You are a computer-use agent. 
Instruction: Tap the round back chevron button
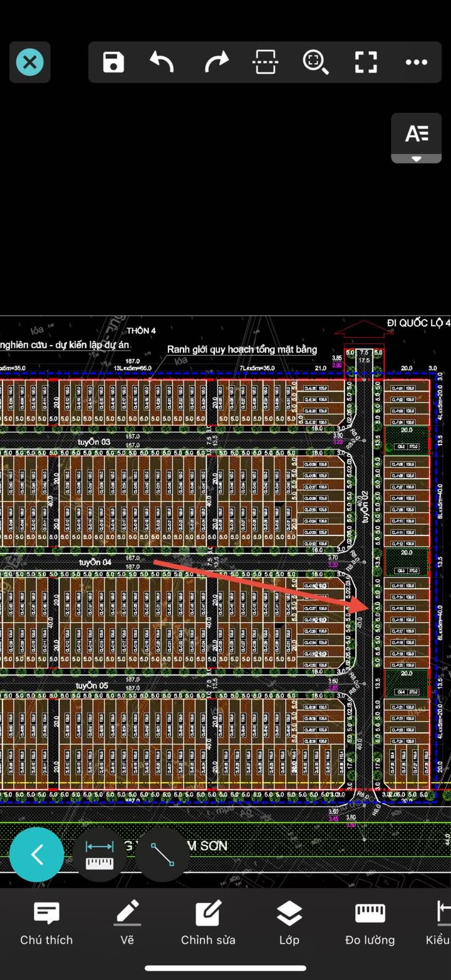coord(36,855)
